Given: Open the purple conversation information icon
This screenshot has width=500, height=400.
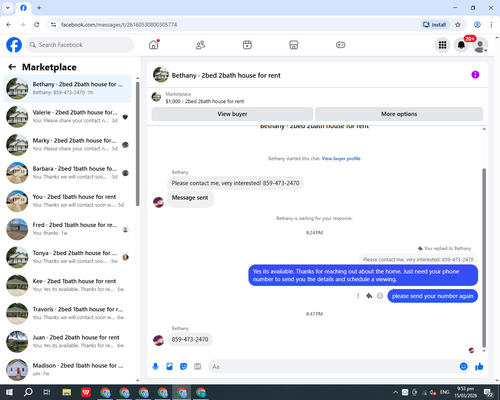Looking at the screenshot, I should pyautogui.click(x=475, y=75).
